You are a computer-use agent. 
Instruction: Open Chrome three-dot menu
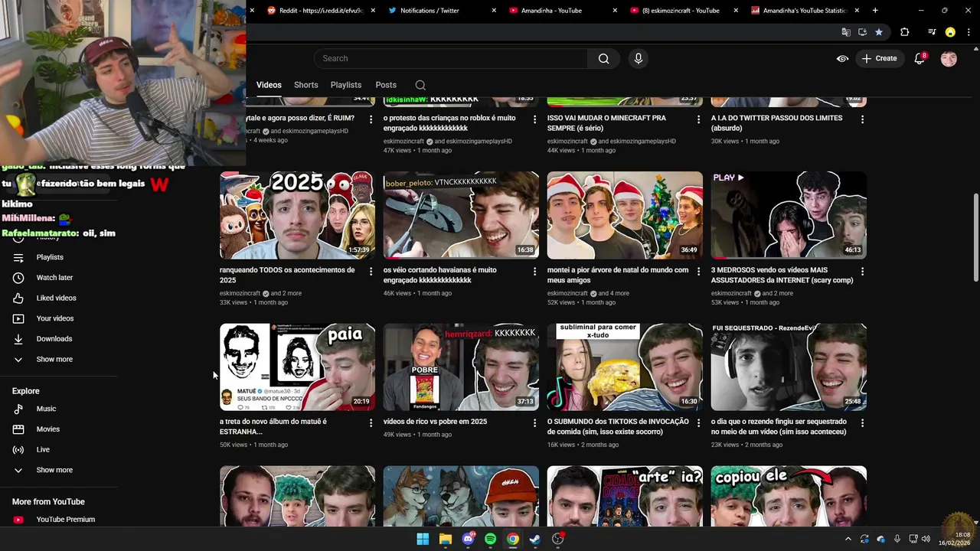pyautogui.click(x=969, y=32)
